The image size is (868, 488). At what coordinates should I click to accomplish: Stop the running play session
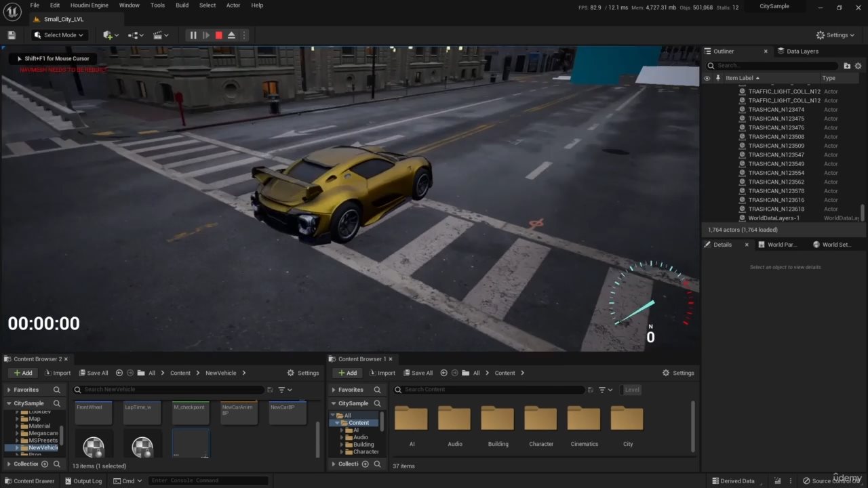218,35
